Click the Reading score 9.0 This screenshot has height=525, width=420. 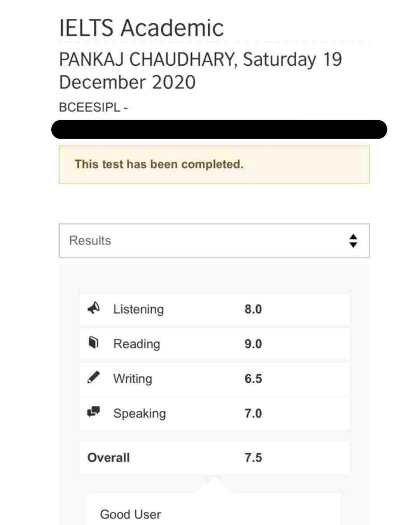point(253,344)
